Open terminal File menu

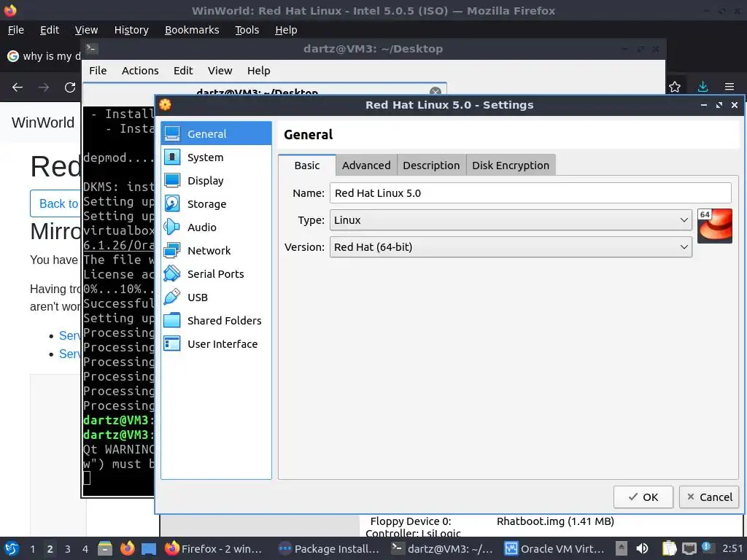click(x=98, y=71)
